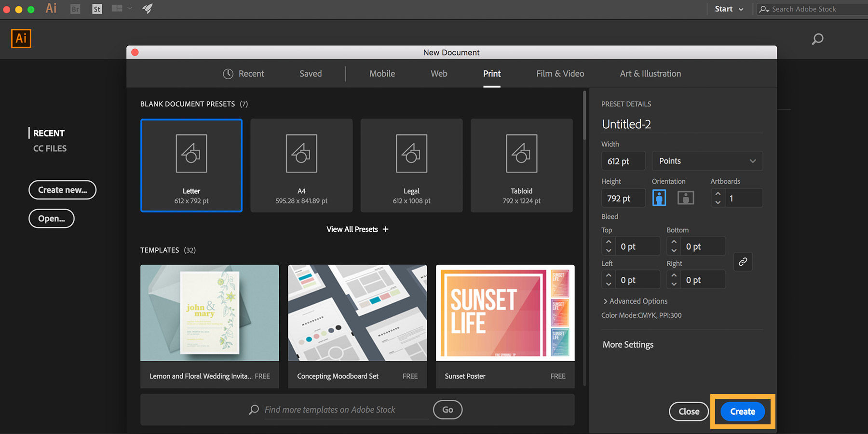Click the rocket launch icon in the top toolbar
Image resolution: width=868 pixels, height=434 pixels.
tap(147, 8)
